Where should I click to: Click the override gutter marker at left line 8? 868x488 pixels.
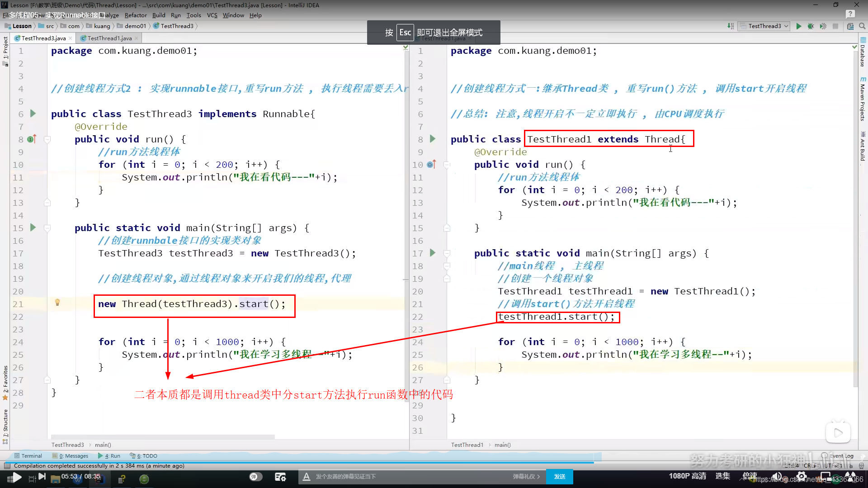[x=31, y=139]
